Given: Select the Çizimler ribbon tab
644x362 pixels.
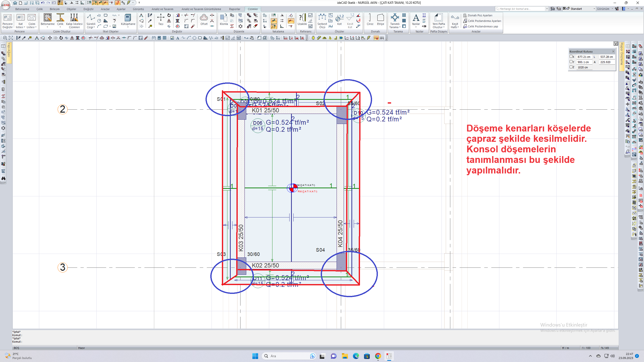Looking at the screenshot, I should click(x=253, y=9).
